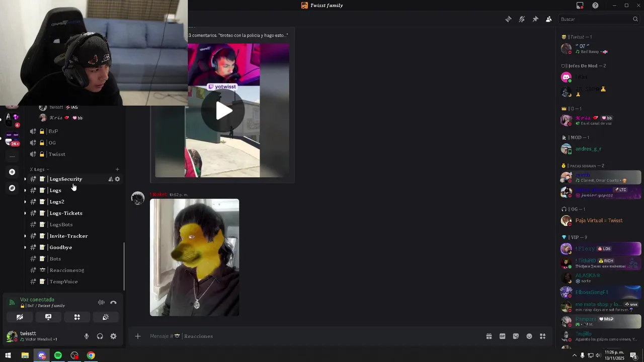Open the Windows notification center
The width and height of the screenshot is (644, 362).
(x=633, y=355)
